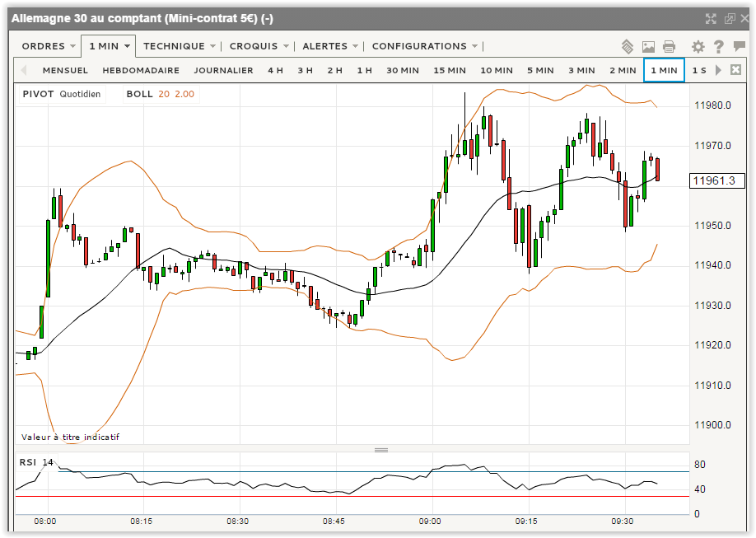756x538 pixels.
Task: Click the 09:00 time axis label
Action: click(x=430, y=522)
